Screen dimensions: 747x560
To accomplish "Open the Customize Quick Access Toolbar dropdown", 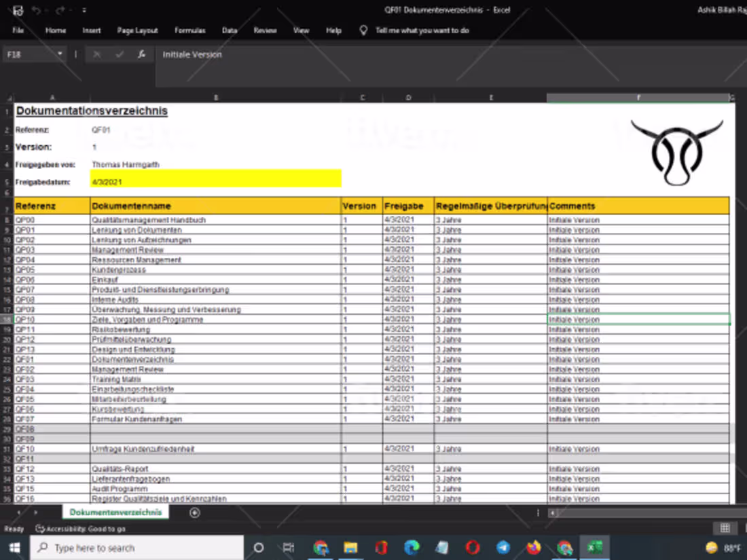I will pyautogui.click(x=83, y=10).
